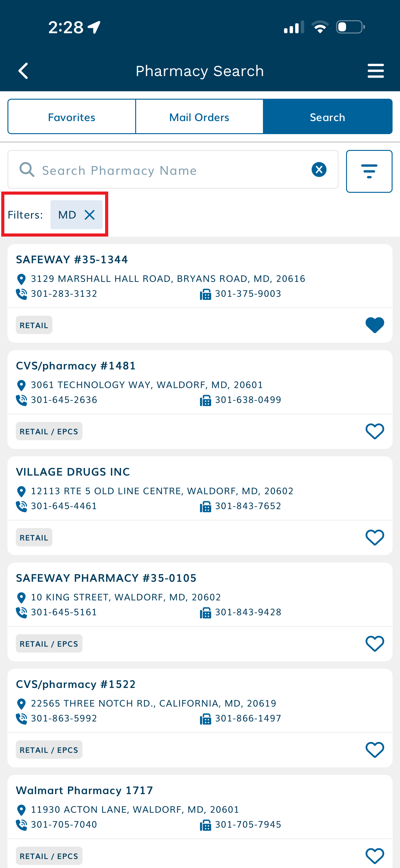The height and width of the screenshot is (868, 400).
Task: Toggle favorite heart for Safeway Pharmacy #35-0105
Action: (x=374, y=644)
